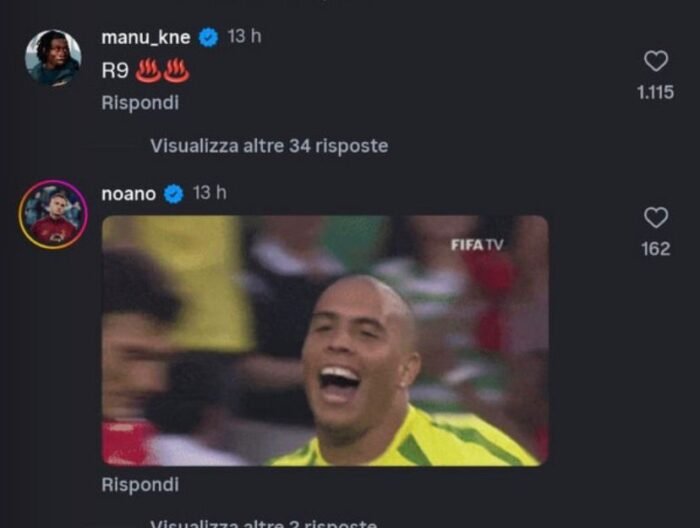Open the noano username link
This screenshot has height=528, width=700.
coord(129,194)
